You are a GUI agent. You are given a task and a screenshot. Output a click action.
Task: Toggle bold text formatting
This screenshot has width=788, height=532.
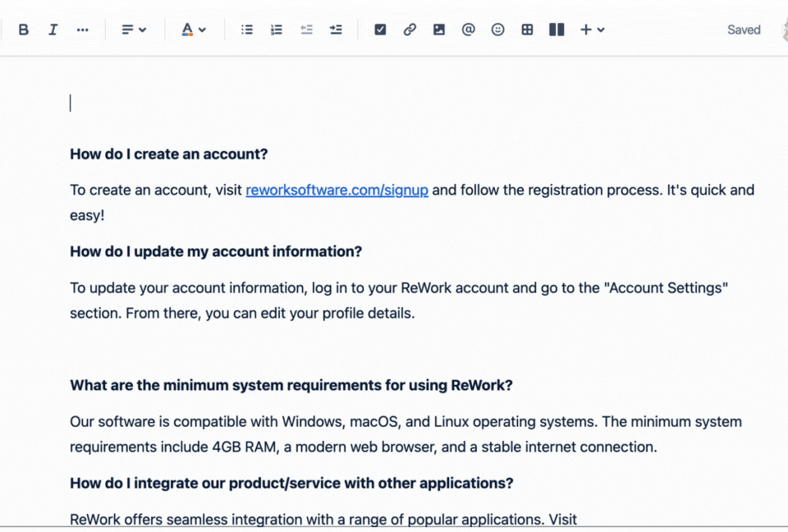23,29
